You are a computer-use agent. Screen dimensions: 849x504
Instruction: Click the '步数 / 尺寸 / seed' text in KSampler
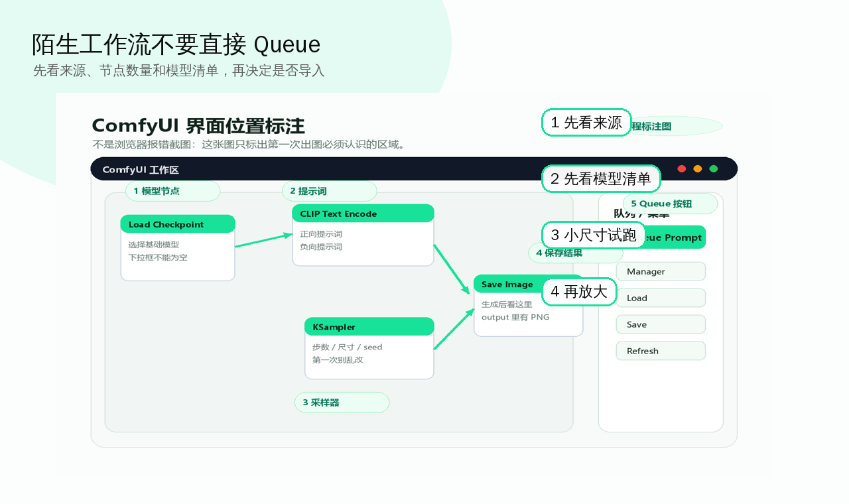(x=348, y=347)
